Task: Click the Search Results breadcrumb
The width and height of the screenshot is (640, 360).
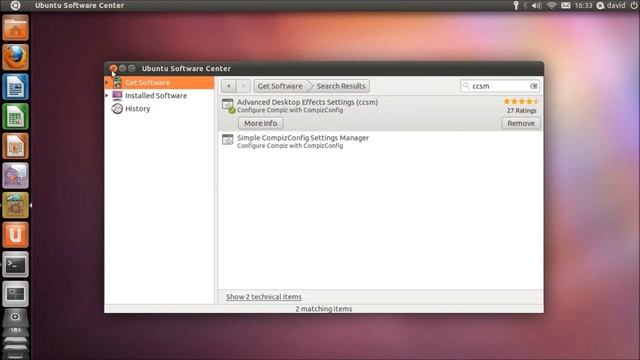Action: [x=341, y=86]
